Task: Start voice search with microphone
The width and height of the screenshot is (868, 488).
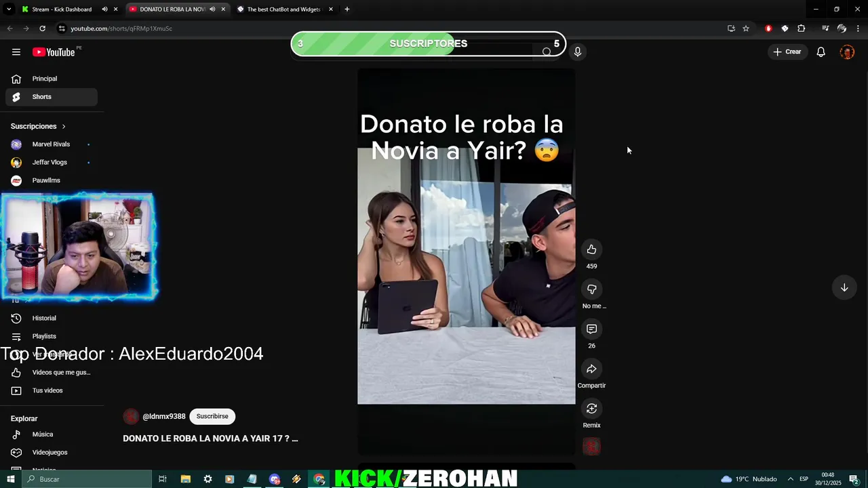Action: 577,52
